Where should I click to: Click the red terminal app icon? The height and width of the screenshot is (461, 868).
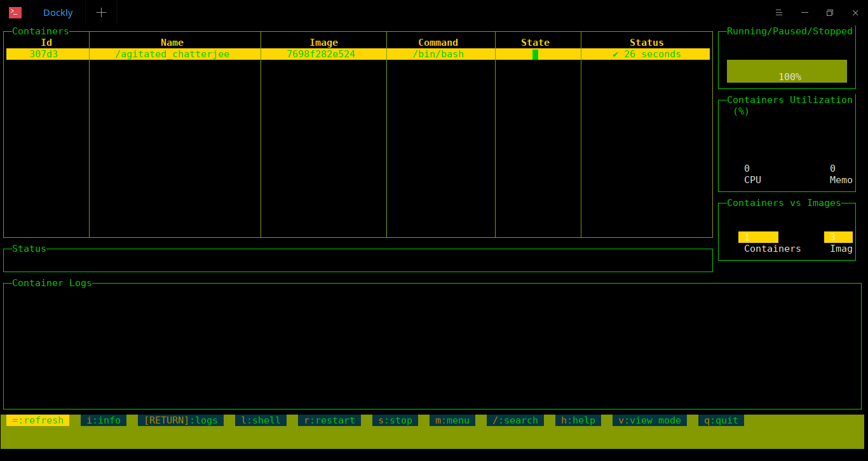(15, 13)
